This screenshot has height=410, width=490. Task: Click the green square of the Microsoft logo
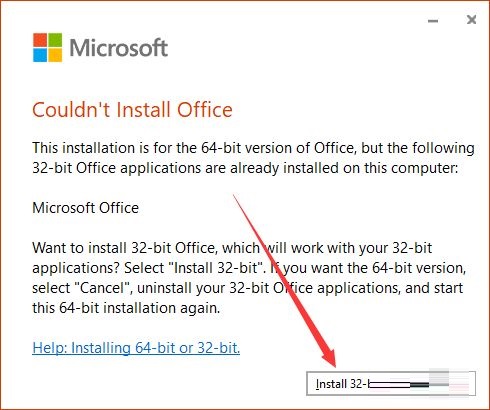tap(55, 40)
